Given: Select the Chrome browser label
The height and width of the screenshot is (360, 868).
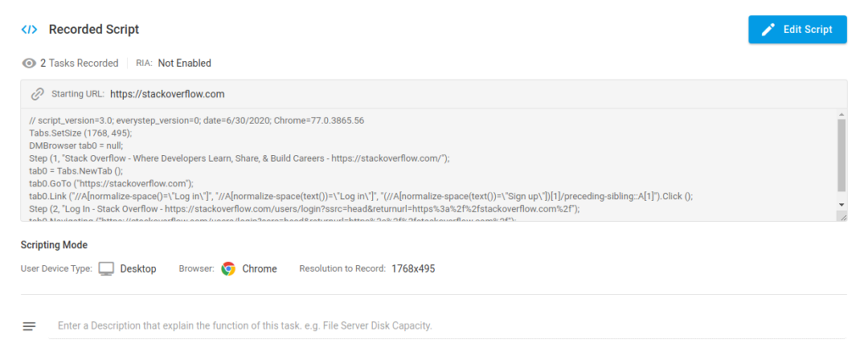Looking at the screenshot, I should point(259,269).
